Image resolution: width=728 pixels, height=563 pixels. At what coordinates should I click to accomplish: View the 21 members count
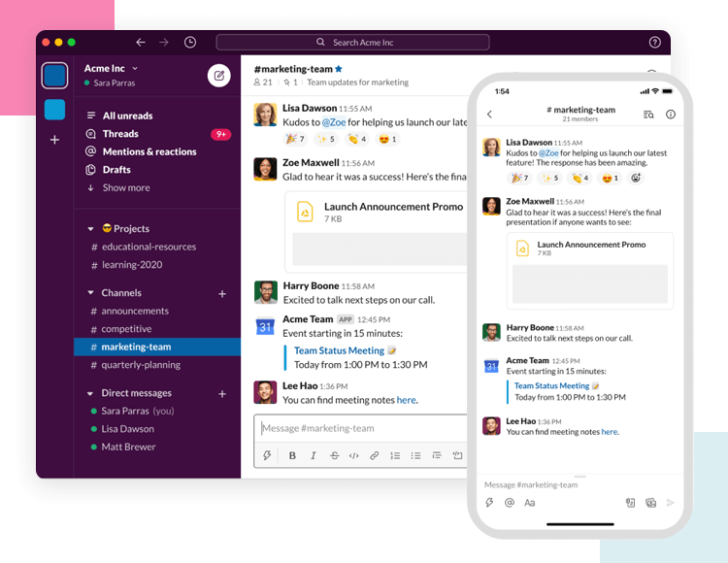[x=263, y=83]
